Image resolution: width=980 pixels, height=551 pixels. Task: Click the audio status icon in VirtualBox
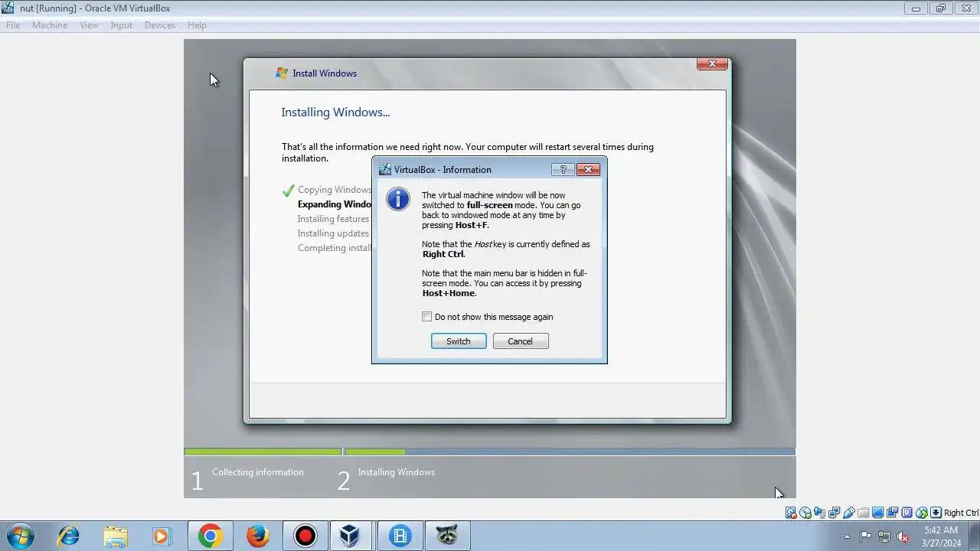(820, 513)
